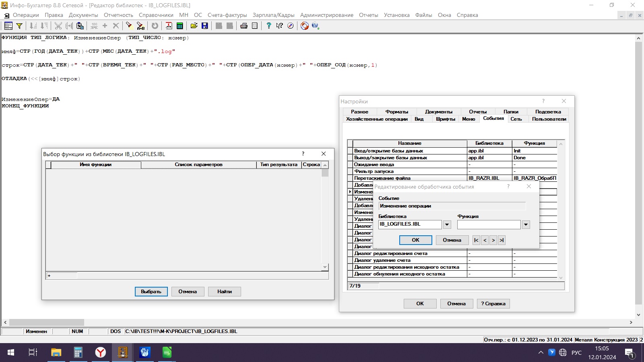Click the printer icon

click(x=244, y=26)
